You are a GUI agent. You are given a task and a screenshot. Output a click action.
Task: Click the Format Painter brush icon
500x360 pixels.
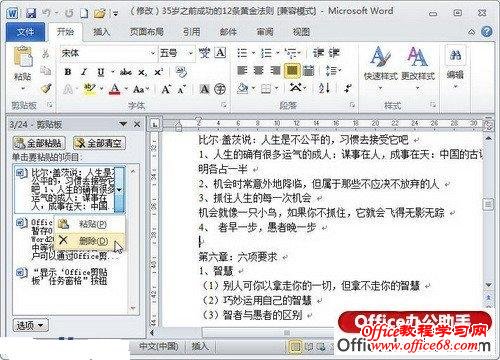(x=46, y=88)
